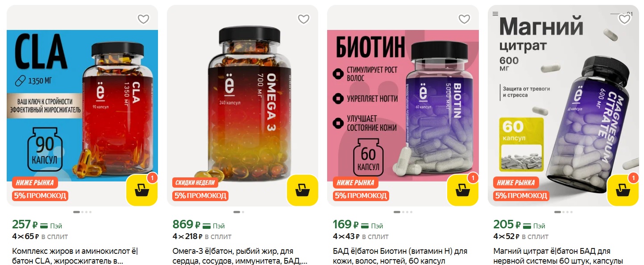Open link 'Магний цитрат ё|батон БАД'
Image resolution: width=644 pixels, height=265 pixels.
click(x=558, y=256)
